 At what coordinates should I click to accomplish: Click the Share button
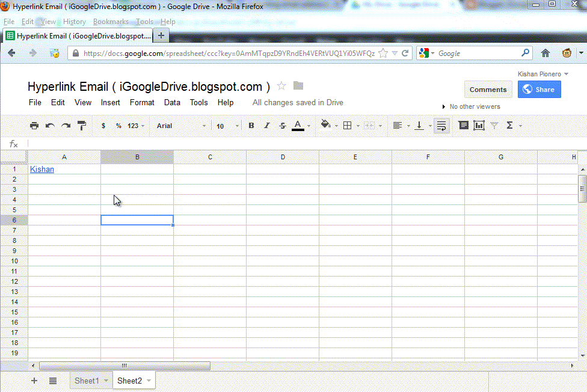pos(539,89)
